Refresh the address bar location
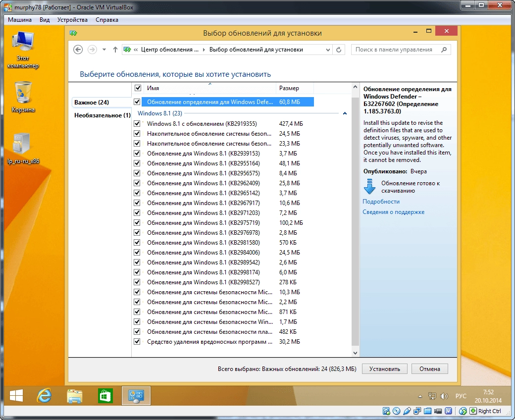This screenshot has width=515, height=420. [339, 50]
